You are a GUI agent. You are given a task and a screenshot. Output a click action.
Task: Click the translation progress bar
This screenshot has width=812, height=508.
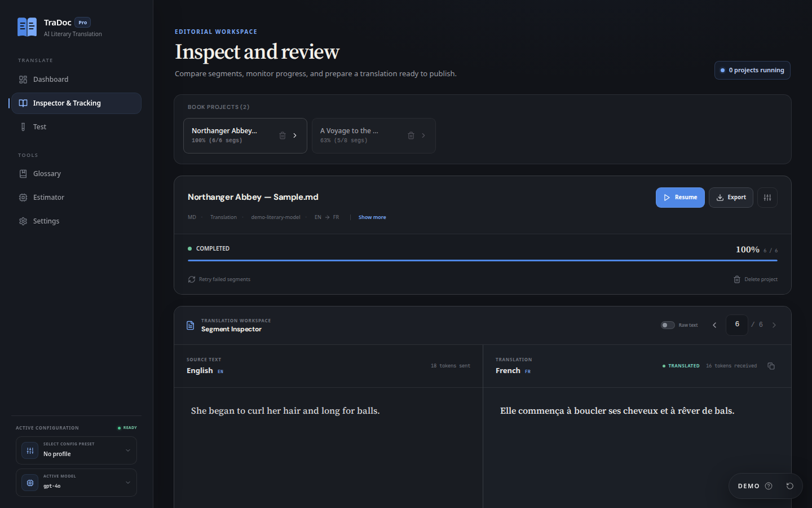483,260
